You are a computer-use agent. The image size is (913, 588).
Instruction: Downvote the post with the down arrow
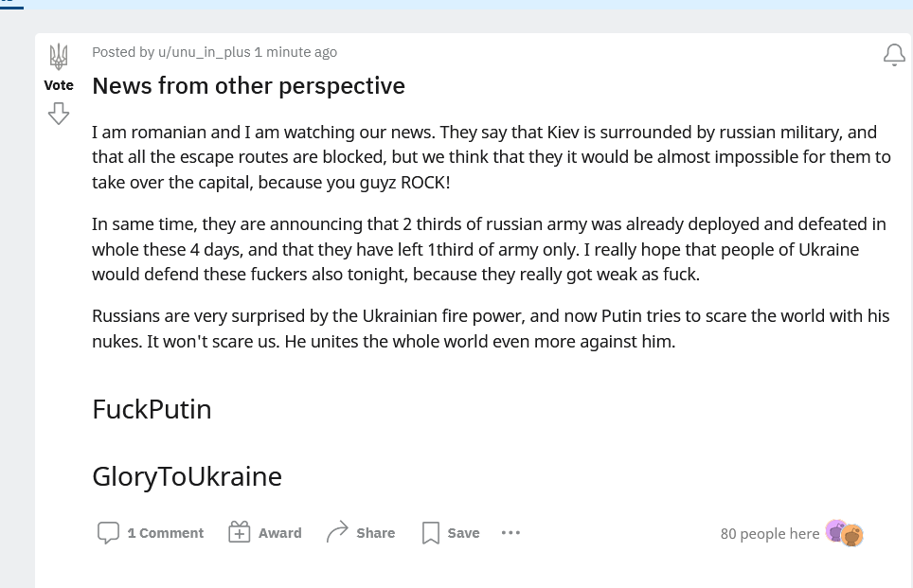(x=59, y=115)
